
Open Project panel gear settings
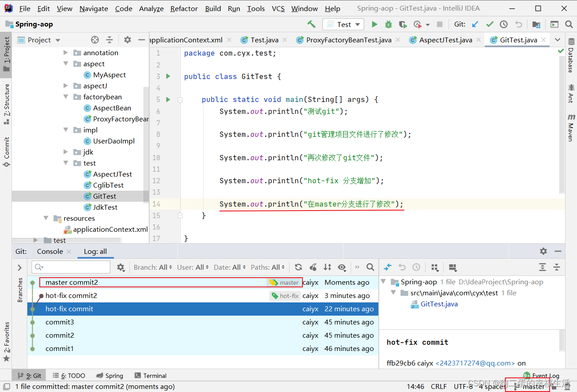click(128, 40)
